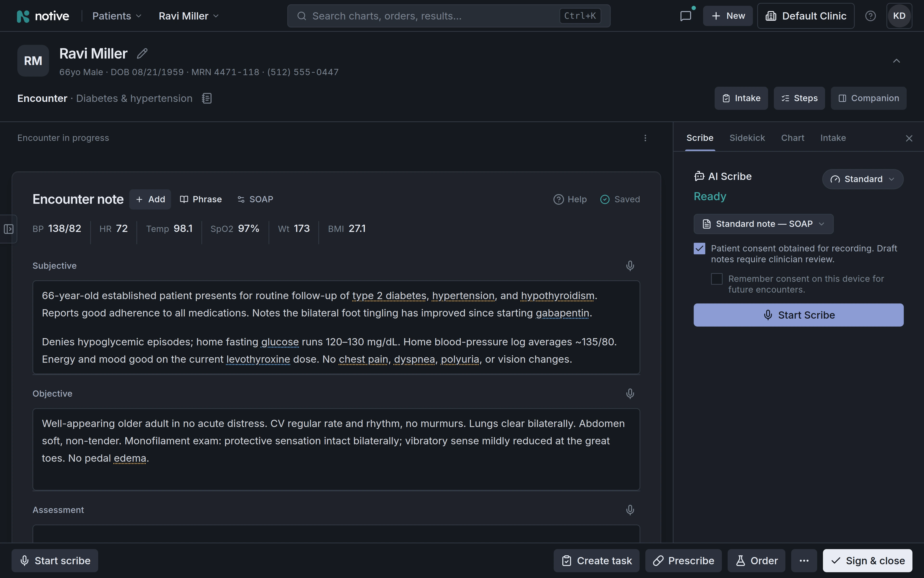Click the underlined term type 2 diabetes
The width and height of the screenshot is (924, 578).
click(x=389, y=296)
